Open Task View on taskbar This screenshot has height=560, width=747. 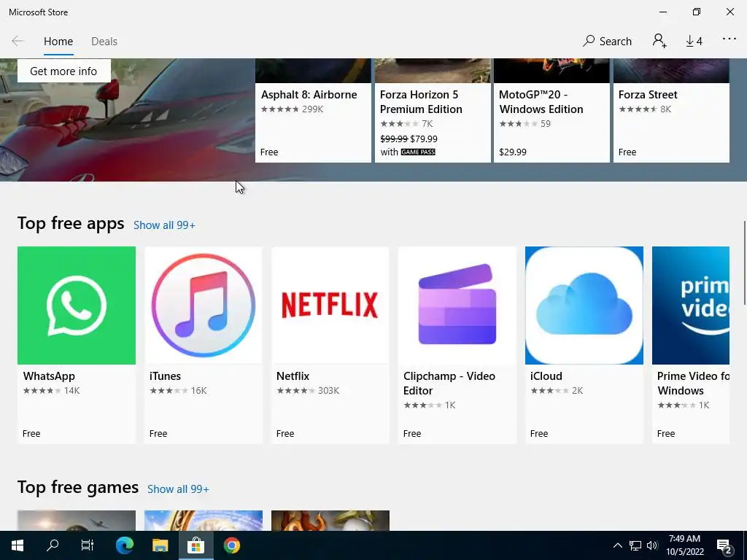(88, 545)
